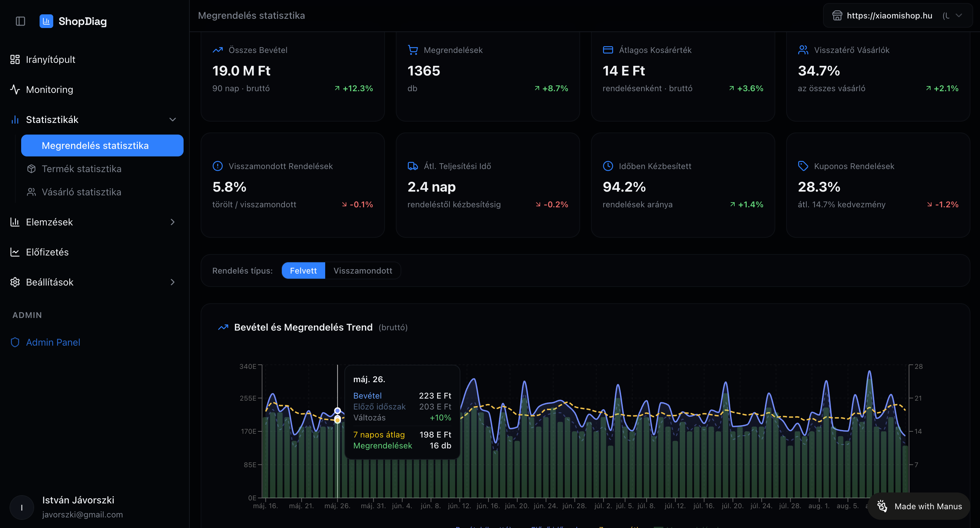Toggle the sidebar collapse icon
Screen dimensions: 980x528
coord(20,21)
